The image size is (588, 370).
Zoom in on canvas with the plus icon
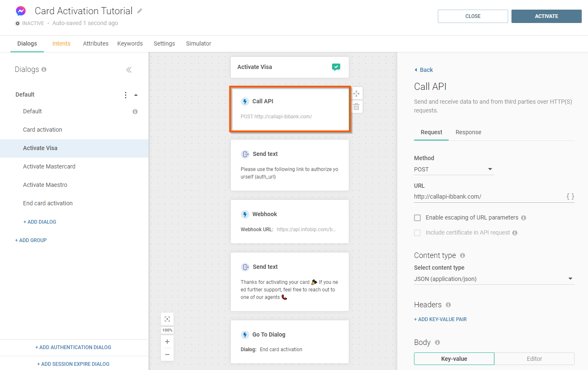click(x=167, y=342)
